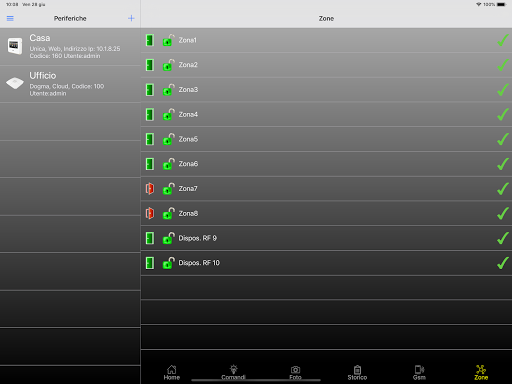Click the green checkmark of Zona6

pos(503,164)
